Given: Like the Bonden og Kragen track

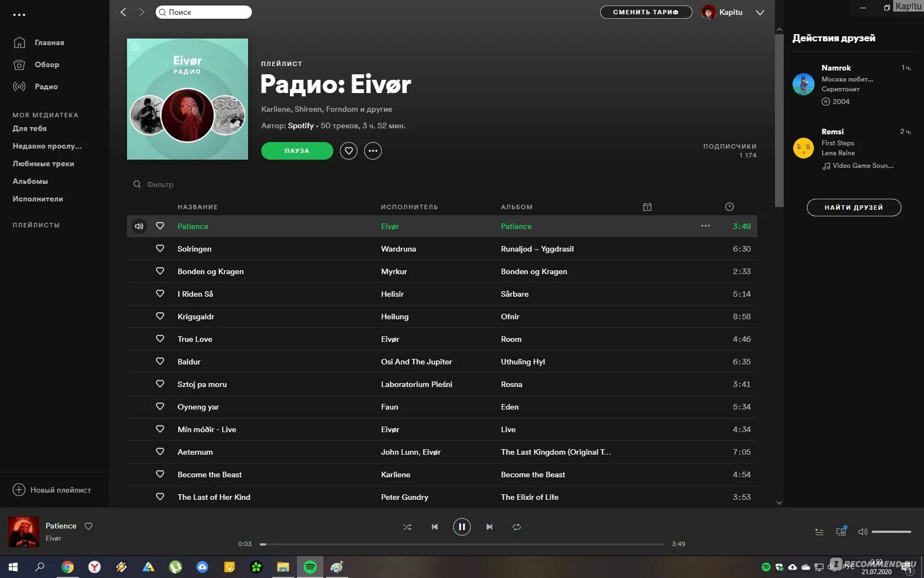Looking at the screenshot, I should coord(160,271).
